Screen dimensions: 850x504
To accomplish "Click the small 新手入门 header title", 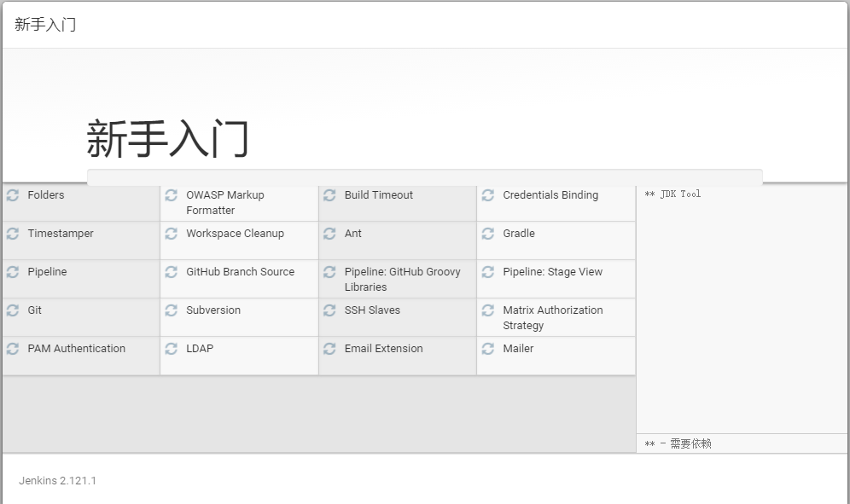I will click(x=45, y=25).
